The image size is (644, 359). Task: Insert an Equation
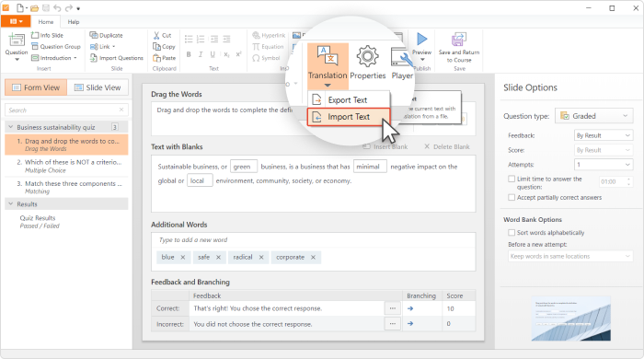click(x=268, y=46)
